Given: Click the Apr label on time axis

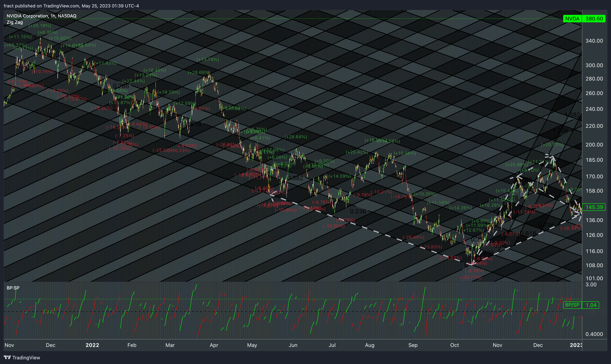Looking at the screenshot, I should point(214,345).
